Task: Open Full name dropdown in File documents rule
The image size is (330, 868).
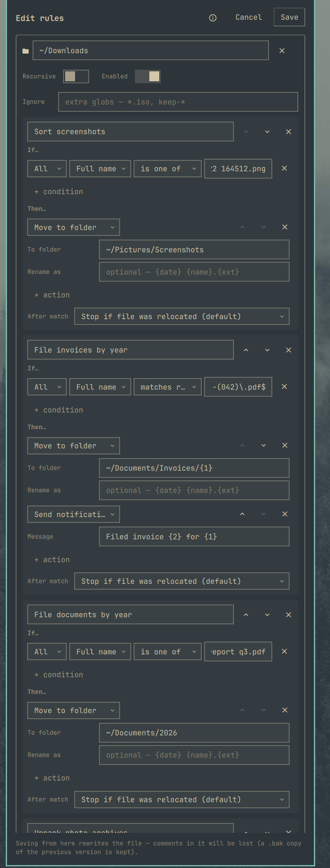Action: coord(100,652)
